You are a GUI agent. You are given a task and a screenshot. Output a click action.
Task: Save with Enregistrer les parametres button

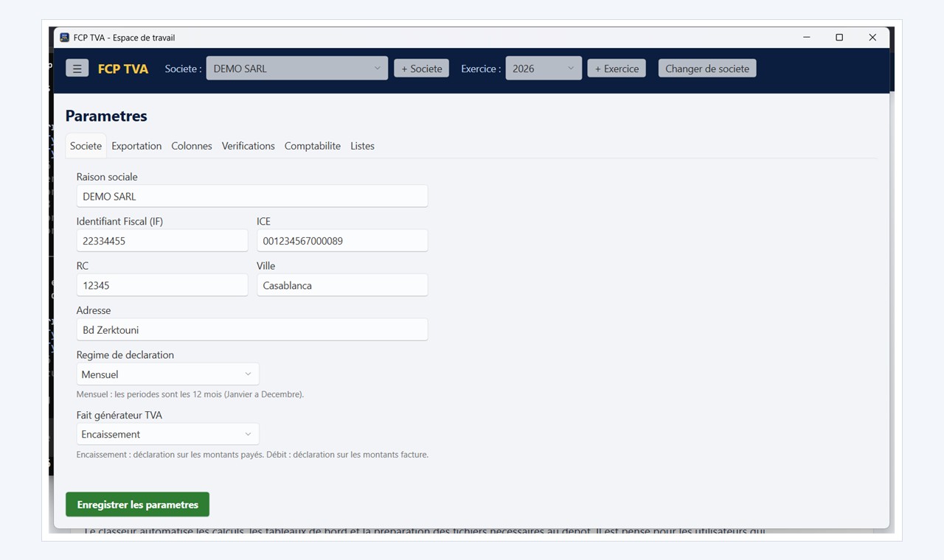point(138,505)
